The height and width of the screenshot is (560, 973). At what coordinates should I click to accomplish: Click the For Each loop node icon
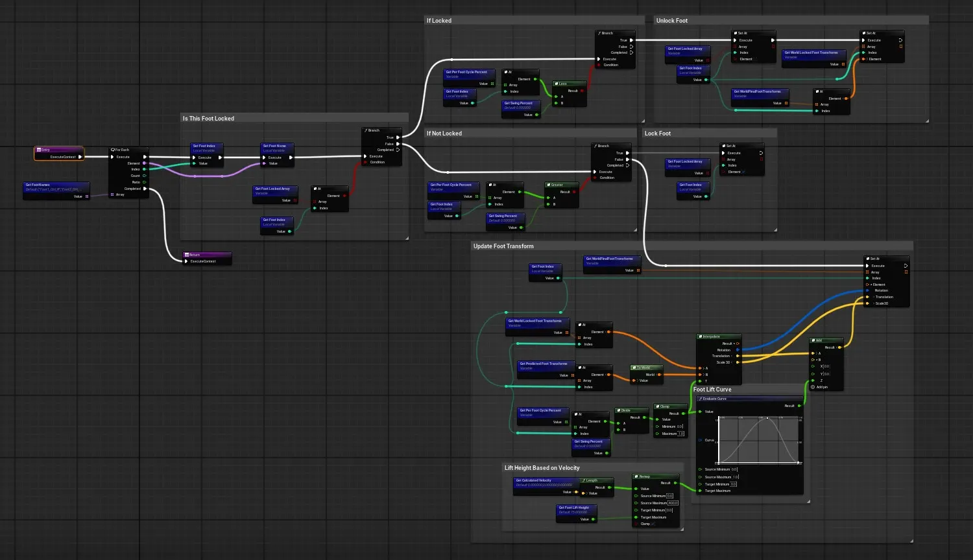pos(113,150)
